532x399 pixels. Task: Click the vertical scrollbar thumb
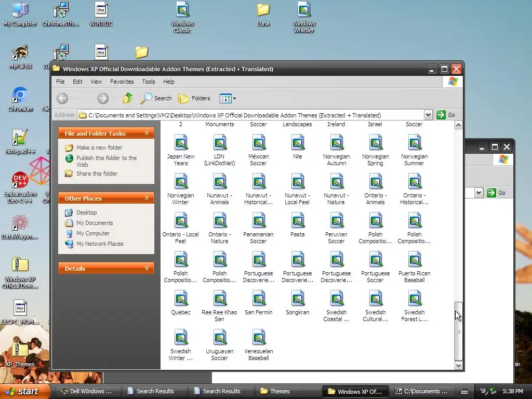coord(458,331)
